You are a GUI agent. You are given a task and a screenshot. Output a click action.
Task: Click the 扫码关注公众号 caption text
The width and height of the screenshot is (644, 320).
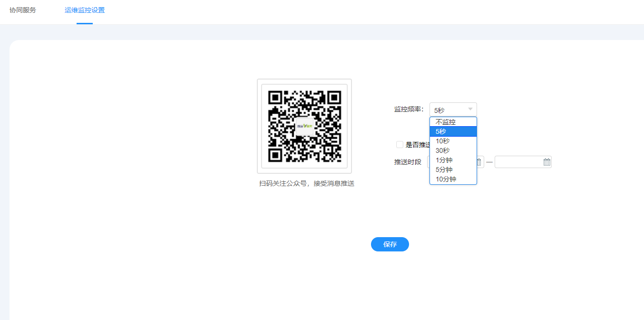tap(306, 184)
